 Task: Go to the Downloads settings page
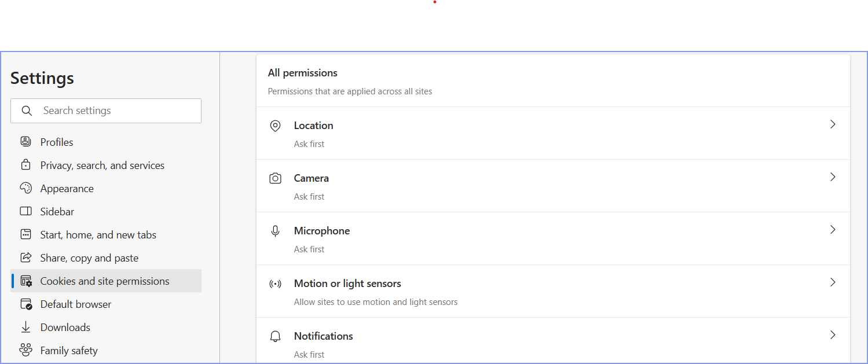(x=65, y=326)
